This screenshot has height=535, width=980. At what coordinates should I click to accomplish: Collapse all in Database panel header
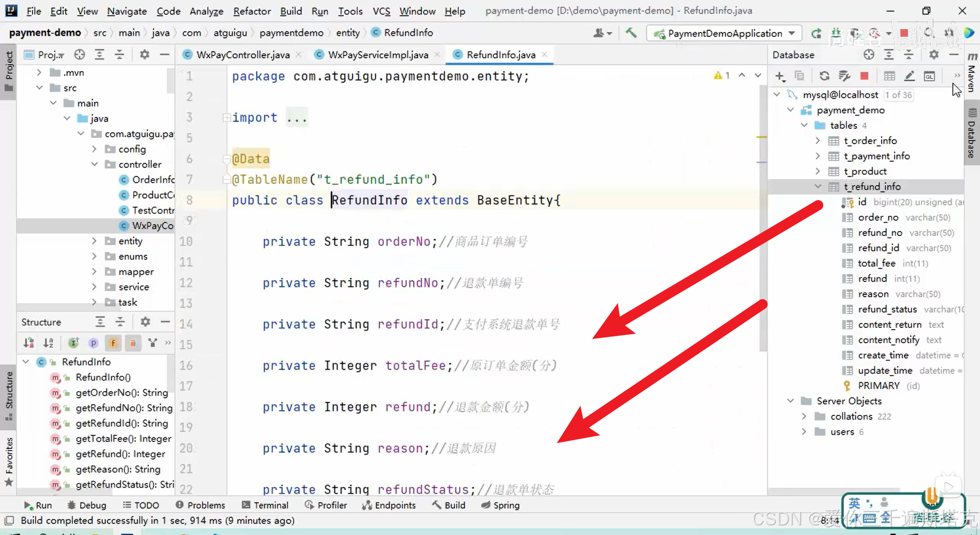click(909, 55)
